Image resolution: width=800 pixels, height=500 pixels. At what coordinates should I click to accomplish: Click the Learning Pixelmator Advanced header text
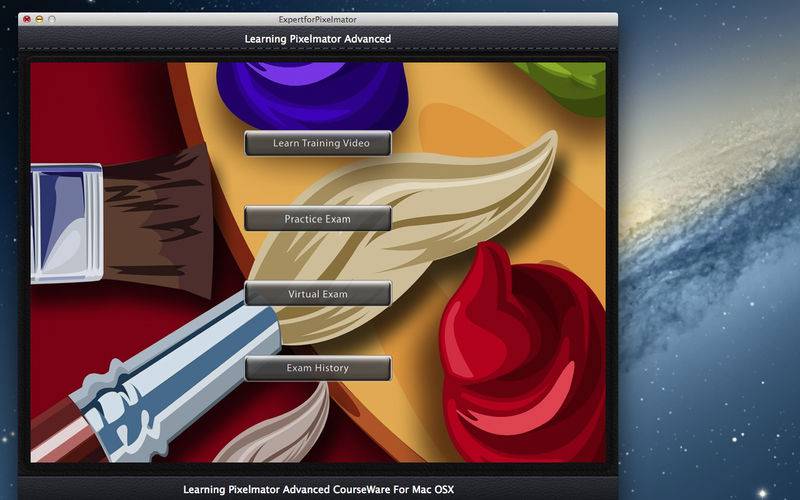click(318, 39)
